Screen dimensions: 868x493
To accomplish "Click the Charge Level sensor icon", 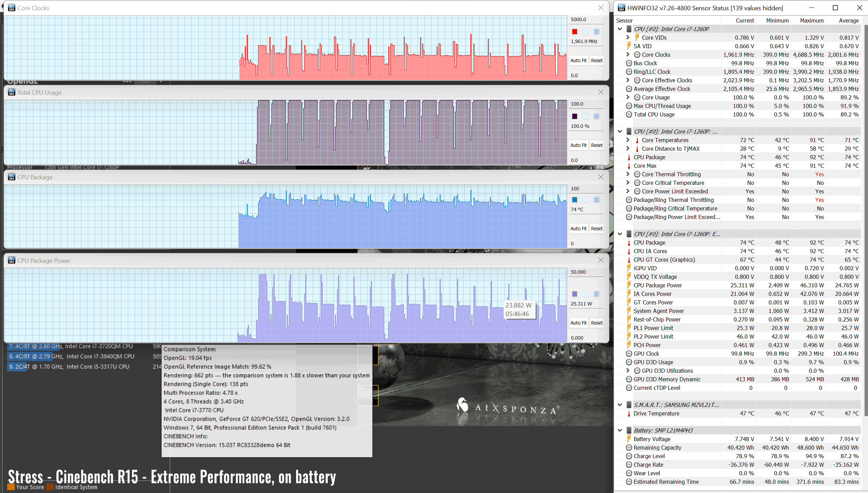I will (x=629, y=456).
